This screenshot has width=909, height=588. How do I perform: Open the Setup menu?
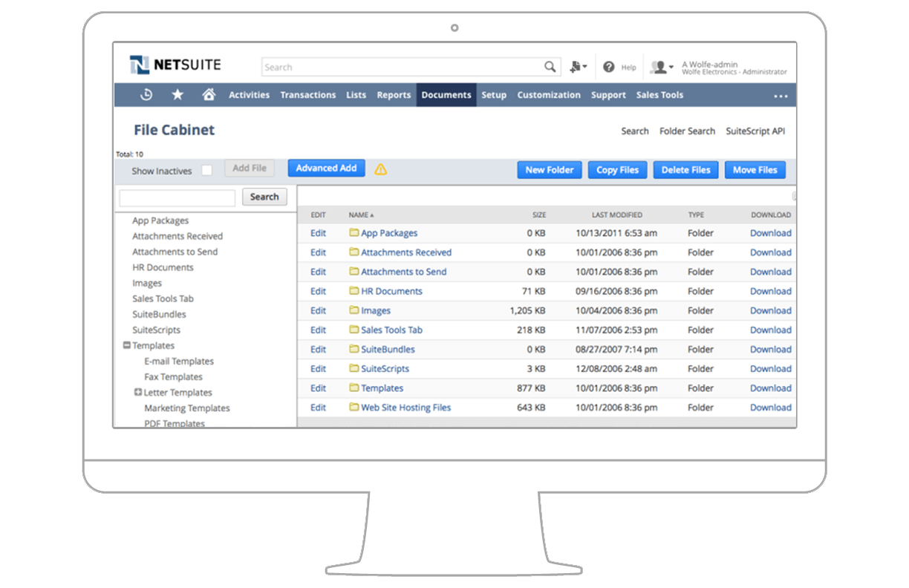[x=494, y=95]
